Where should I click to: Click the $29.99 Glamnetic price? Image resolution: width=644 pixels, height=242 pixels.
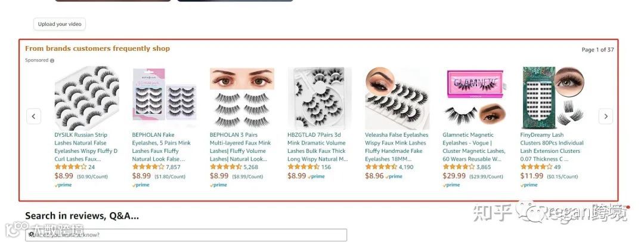454,176
